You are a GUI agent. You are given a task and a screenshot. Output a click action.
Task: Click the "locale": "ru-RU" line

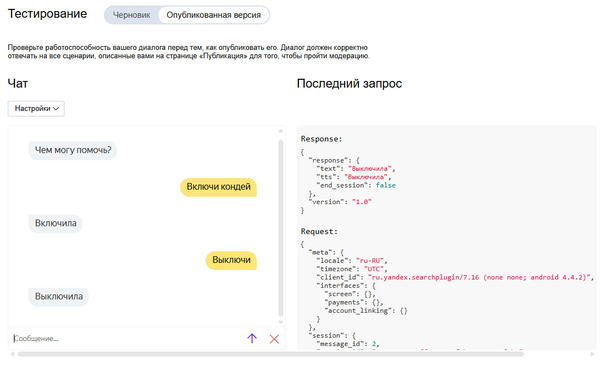pos(352,261)
